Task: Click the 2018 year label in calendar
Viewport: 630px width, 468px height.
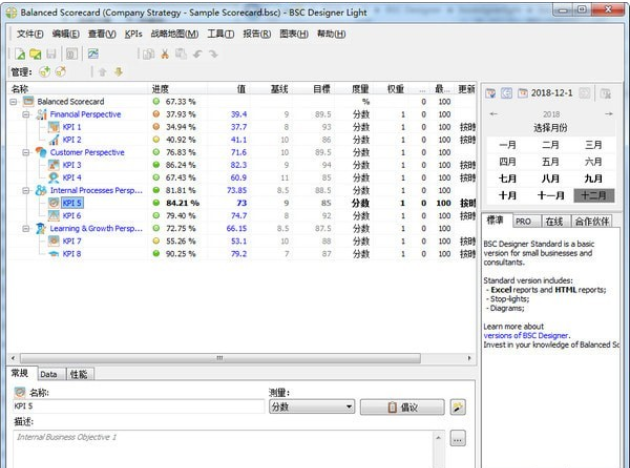Action: point(551,114)
